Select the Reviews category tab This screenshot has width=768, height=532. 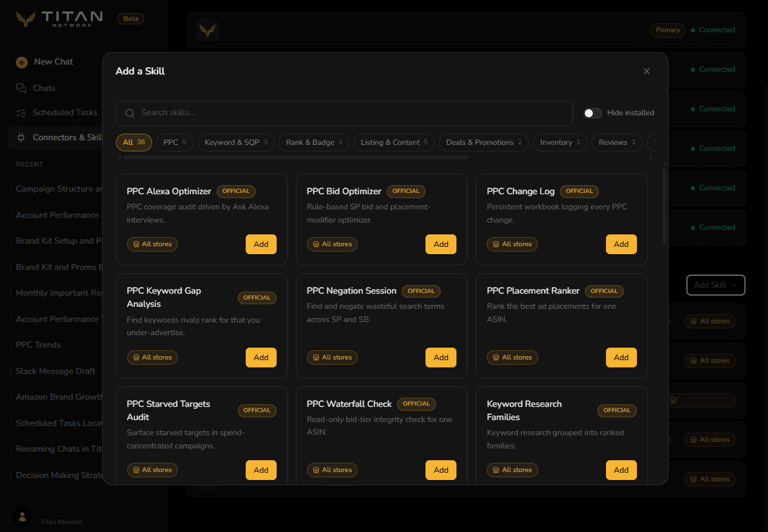[617, 142]
